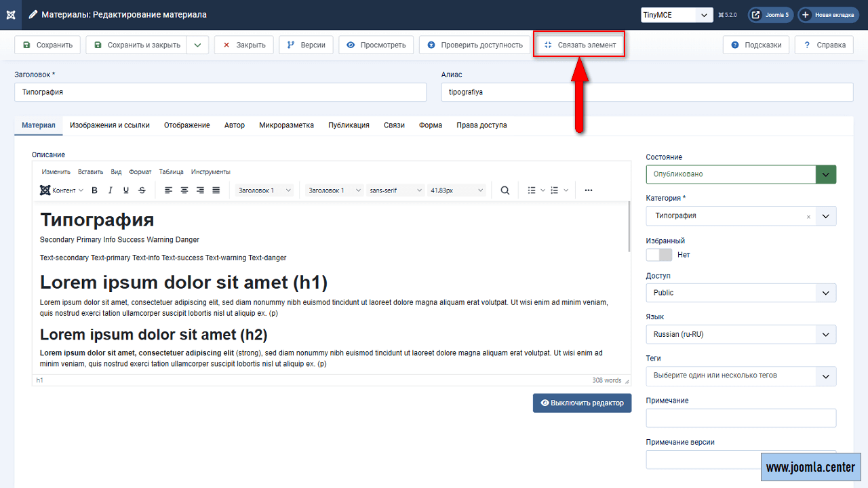Image resolution: width=868 pixels, height=488 pixels.
Task: Expand the Сохранить и закрыть arrow
Action: 197,45
